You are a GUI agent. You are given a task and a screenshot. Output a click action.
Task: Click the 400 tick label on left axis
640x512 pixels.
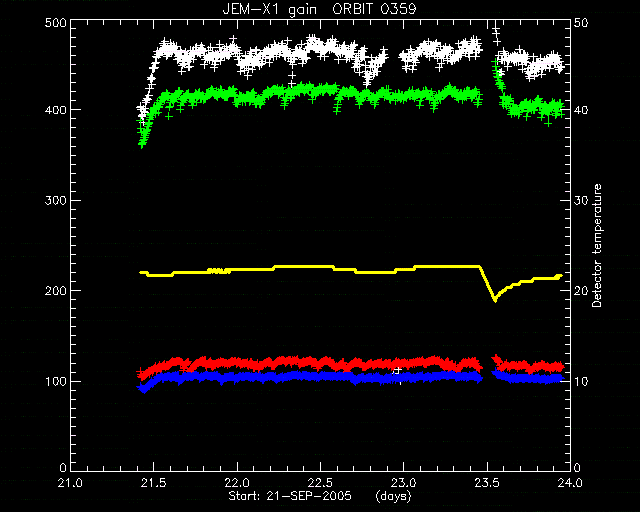(55, 110)
